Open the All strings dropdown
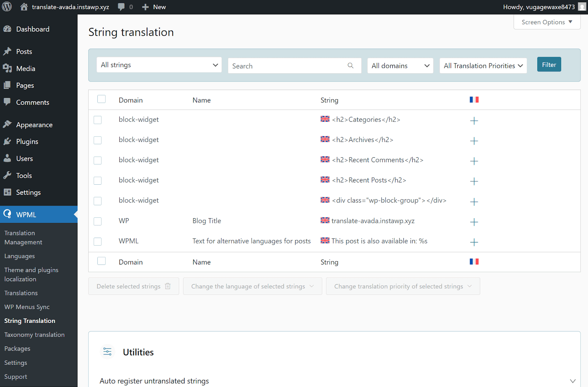Screen dimensions: 588x387 tap(159, 65)
